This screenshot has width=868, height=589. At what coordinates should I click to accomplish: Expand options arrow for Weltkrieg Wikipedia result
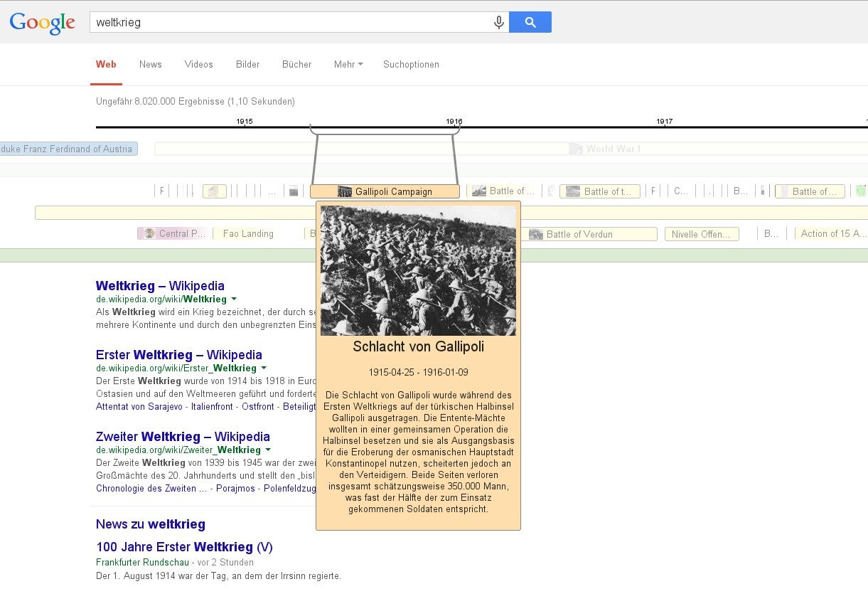pos(234,299)
